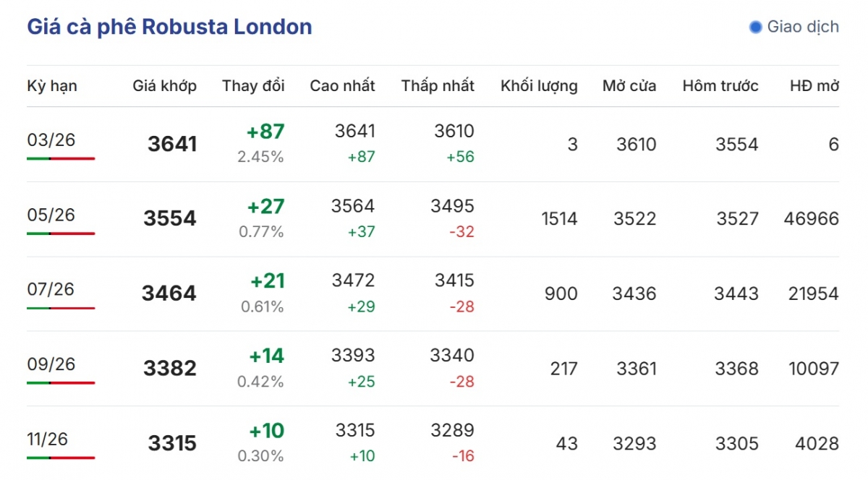Click the Thấp nhất column header
This screenshot has width=868, height=480.
[x=438, y=86]
